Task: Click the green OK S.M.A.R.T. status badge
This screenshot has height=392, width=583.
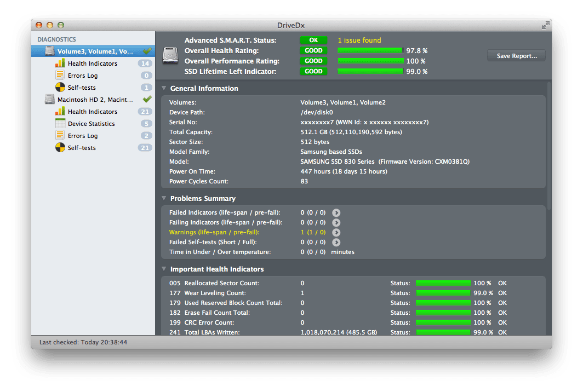Action: [313, 40]
